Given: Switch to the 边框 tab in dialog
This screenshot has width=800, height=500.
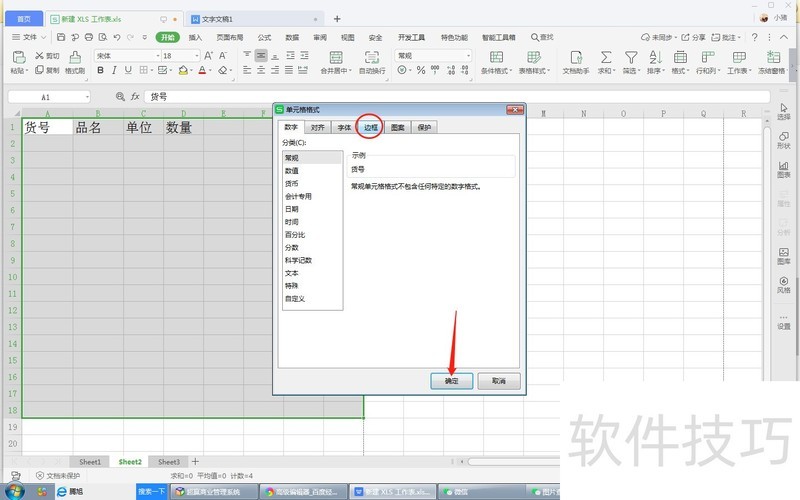Looking at the screenshot, I should tap(370, 128).
